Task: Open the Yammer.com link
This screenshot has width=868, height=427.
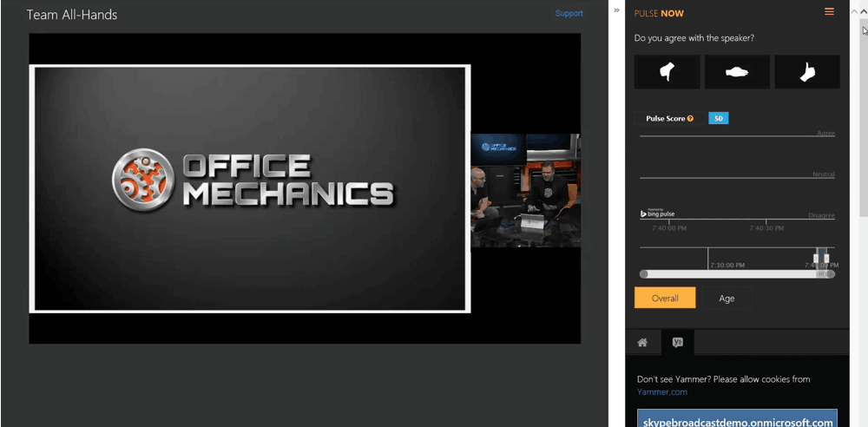Action: pyautogui.click(x=661, y=392)
